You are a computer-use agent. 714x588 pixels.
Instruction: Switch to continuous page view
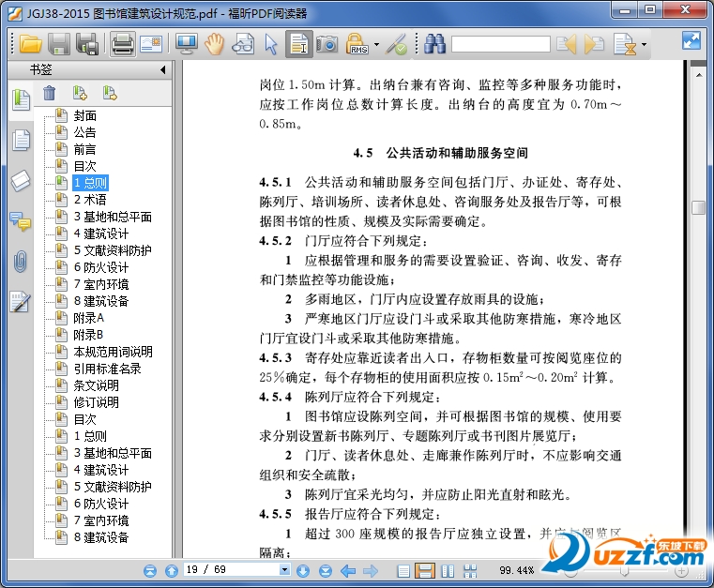tap(425, 571)
